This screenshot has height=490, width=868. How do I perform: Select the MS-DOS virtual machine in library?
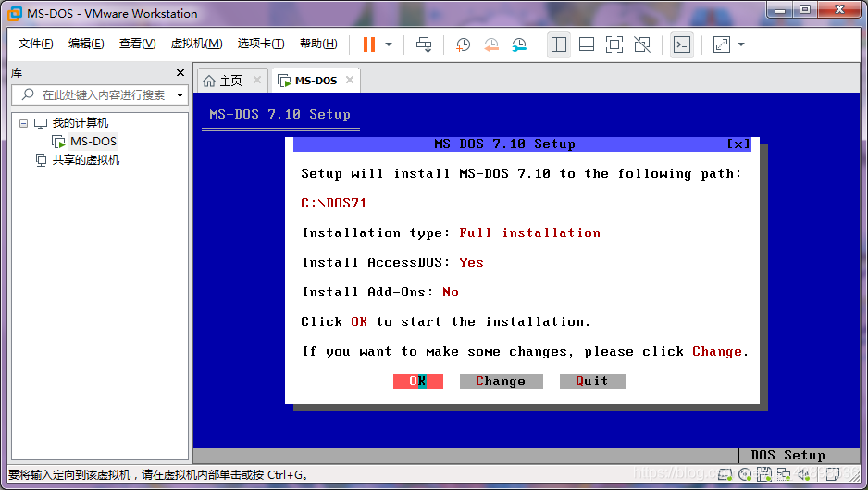[x=93, y=142]
